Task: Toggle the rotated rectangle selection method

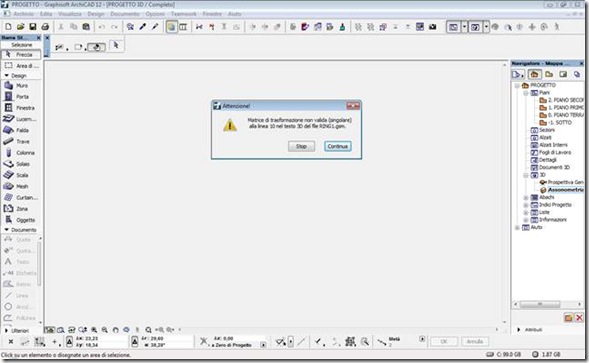Action: click(x=97, y=47)
